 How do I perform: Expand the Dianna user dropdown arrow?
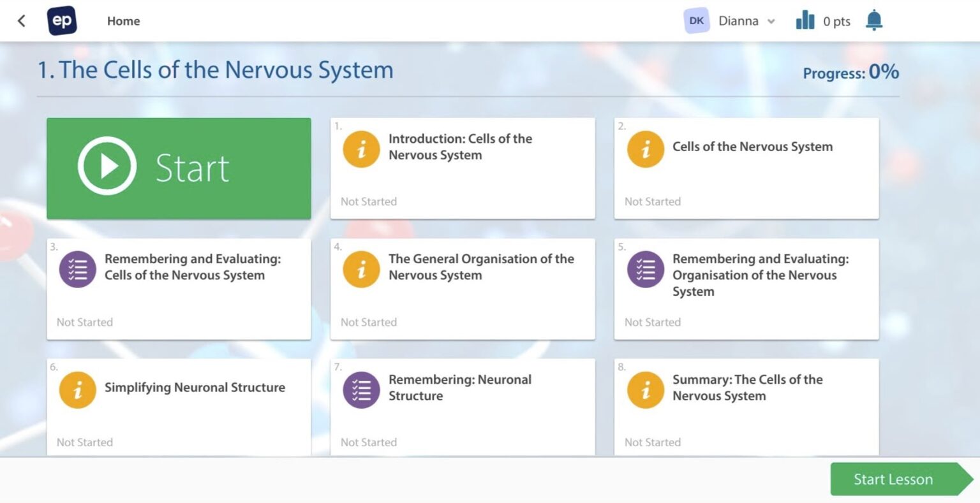point(771,22)
